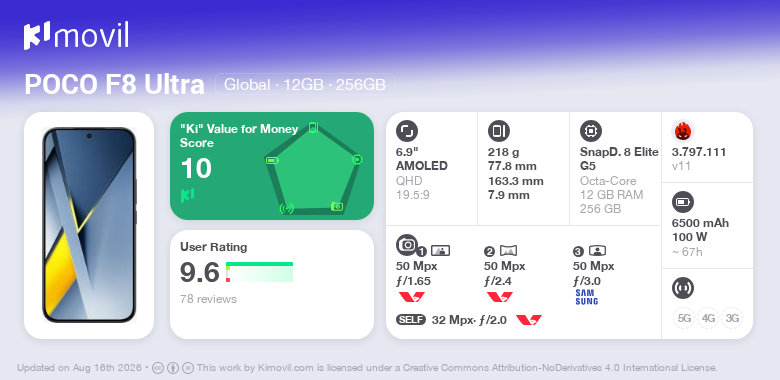
Task: Open the Global 12GB 256GB variant selector
Action: 305,85
